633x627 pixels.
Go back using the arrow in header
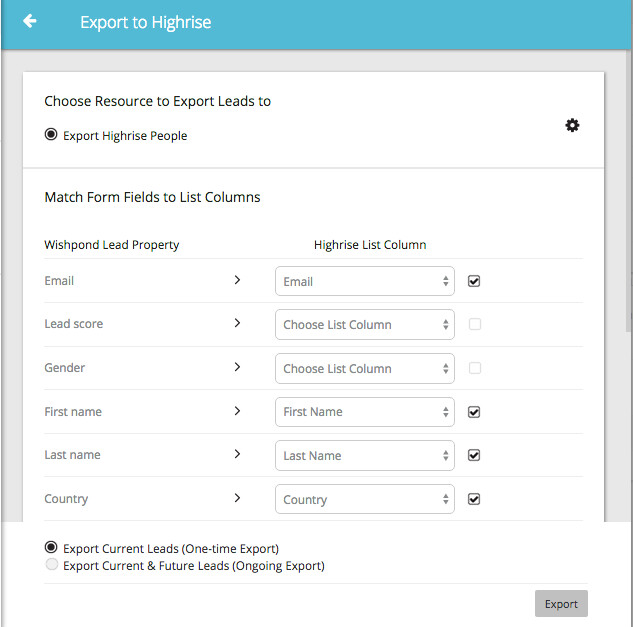(x=30, y=21)
